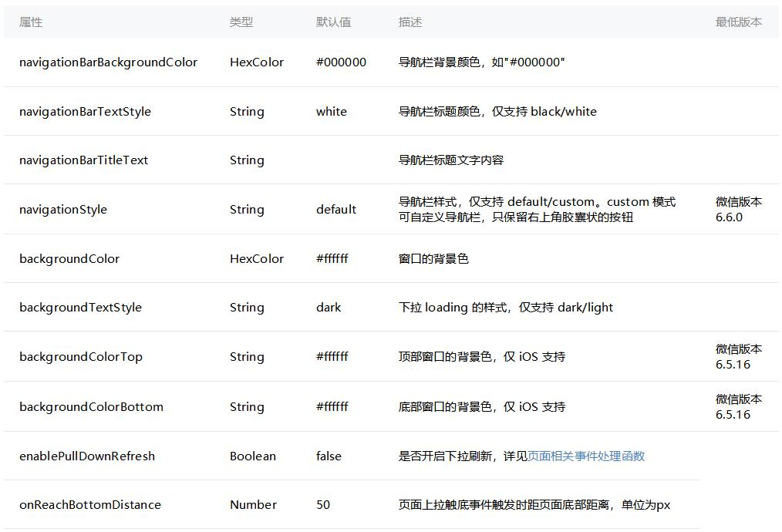Click the navigationBarBackgroundColor property name

click(x=108, y=62)
